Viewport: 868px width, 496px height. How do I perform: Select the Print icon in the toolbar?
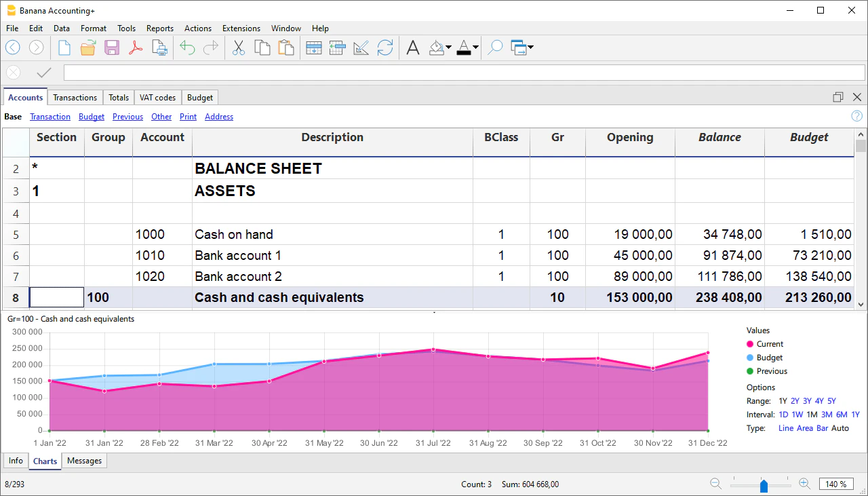[x=160, y=47]
